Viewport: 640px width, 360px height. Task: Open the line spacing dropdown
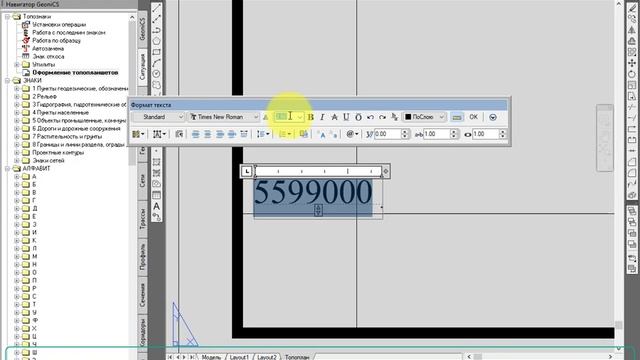click(262, 134)
